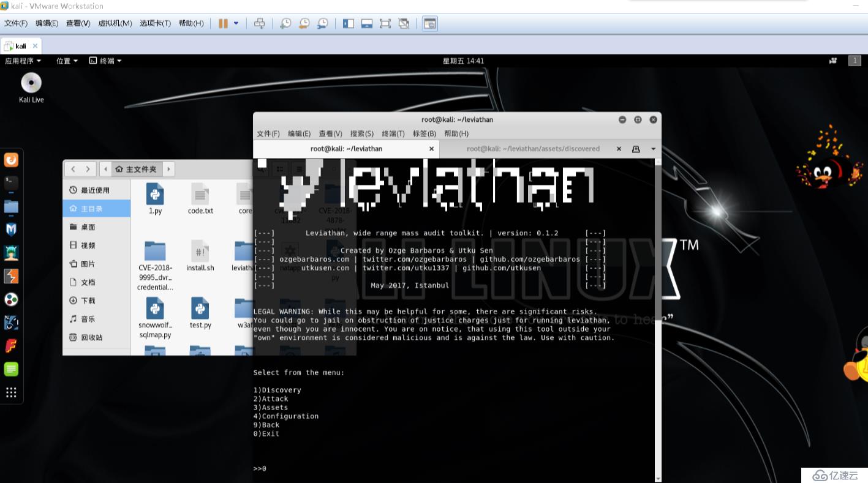Launch Faraday red F icon in dock
Image resolution: width=868 pixels, height=483 pixels.
(x=11, y=346)
